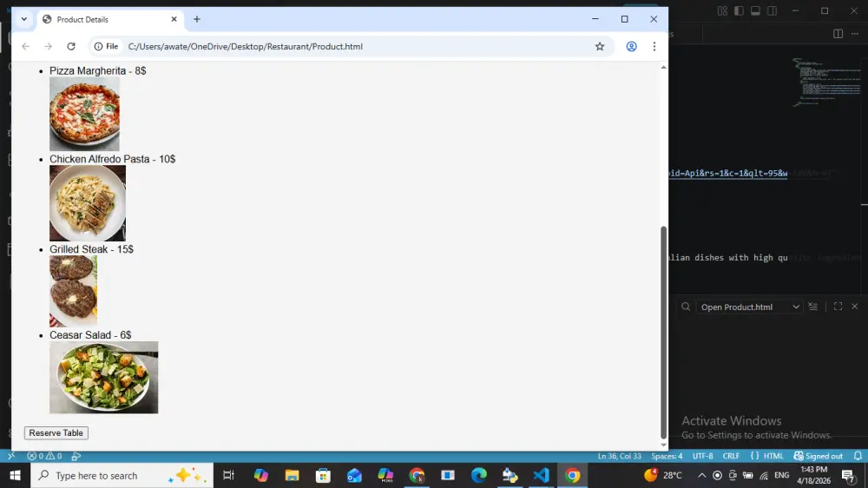Open the Windows Start menu
868x488 pixels.
(15, 475)
